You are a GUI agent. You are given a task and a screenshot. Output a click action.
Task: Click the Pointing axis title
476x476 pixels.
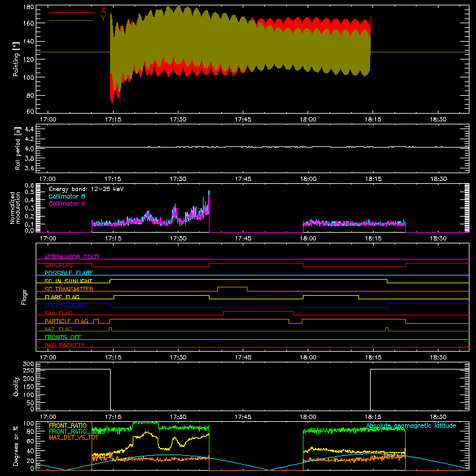coord(16,59)
